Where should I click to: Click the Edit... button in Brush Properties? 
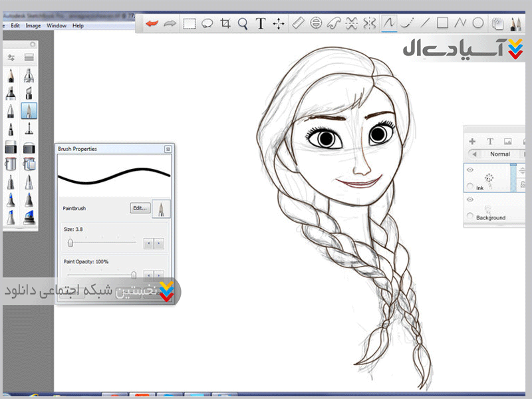click(139, 208)
